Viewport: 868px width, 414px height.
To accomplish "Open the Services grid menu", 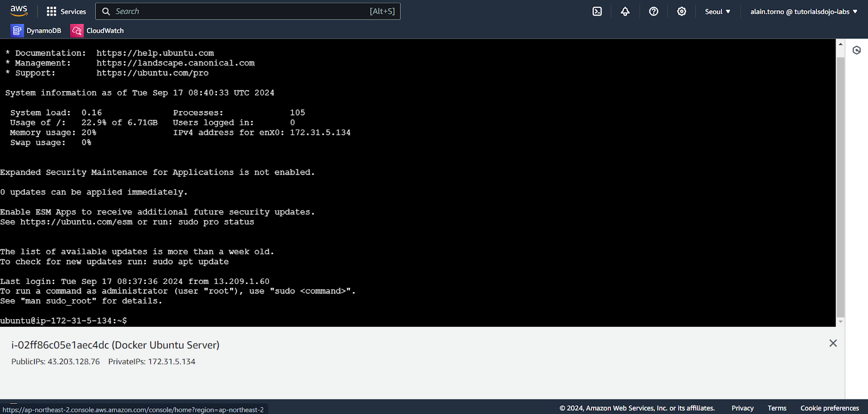I will 52,11.
